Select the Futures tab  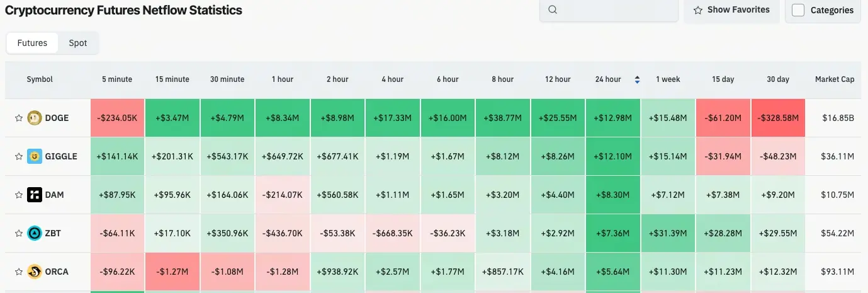(x=32, y=43)
